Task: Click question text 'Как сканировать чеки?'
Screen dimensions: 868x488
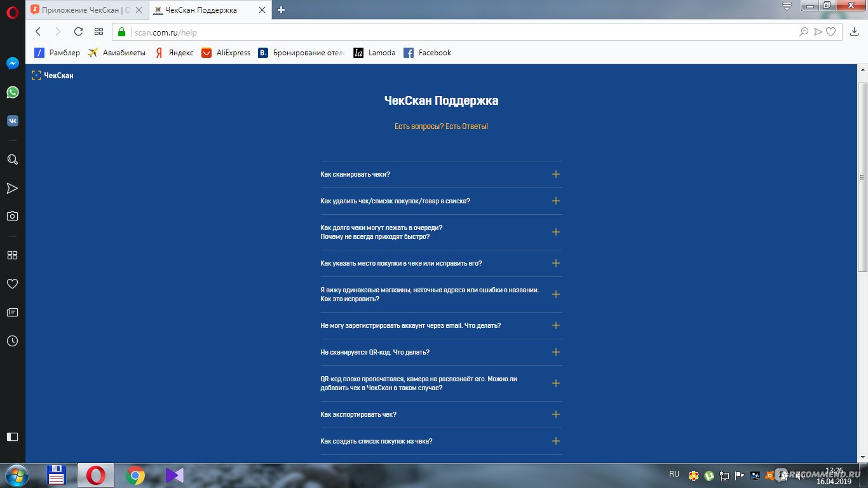Action: 355,174
